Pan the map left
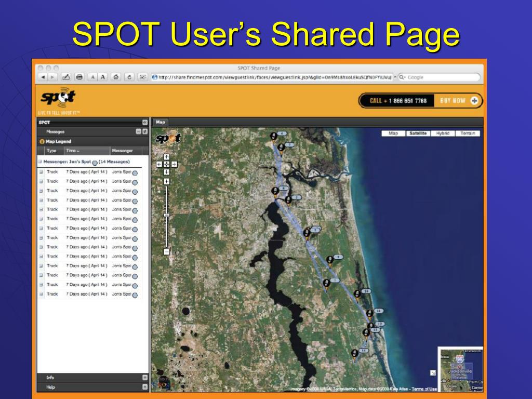The height and width of the screenshot is (399, 532). (159, 165)
